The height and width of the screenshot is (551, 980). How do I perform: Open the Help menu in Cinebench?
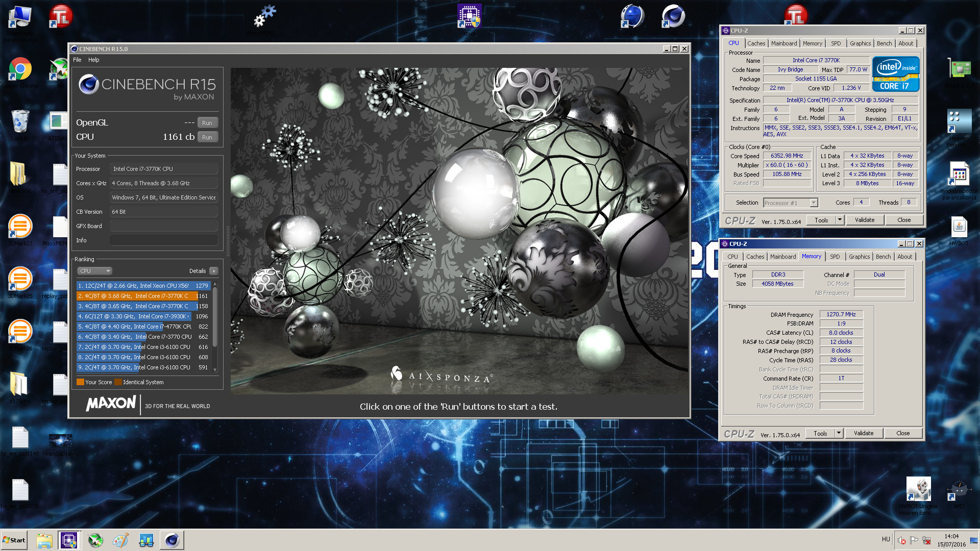94,60
